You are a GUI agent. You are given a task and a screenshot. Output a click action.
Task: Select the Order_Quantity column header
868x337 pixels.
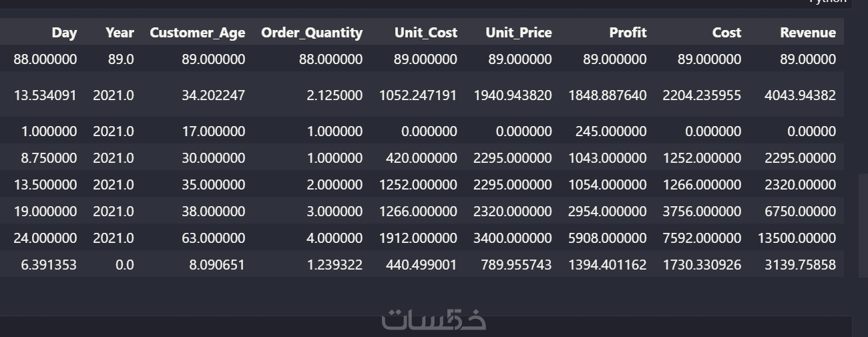pos(311,32)
